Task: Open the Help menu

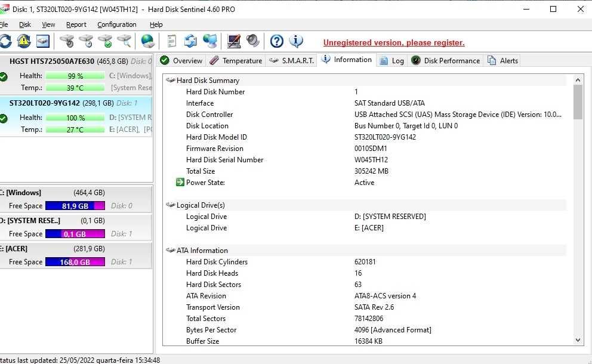Action: pos(156,24)
